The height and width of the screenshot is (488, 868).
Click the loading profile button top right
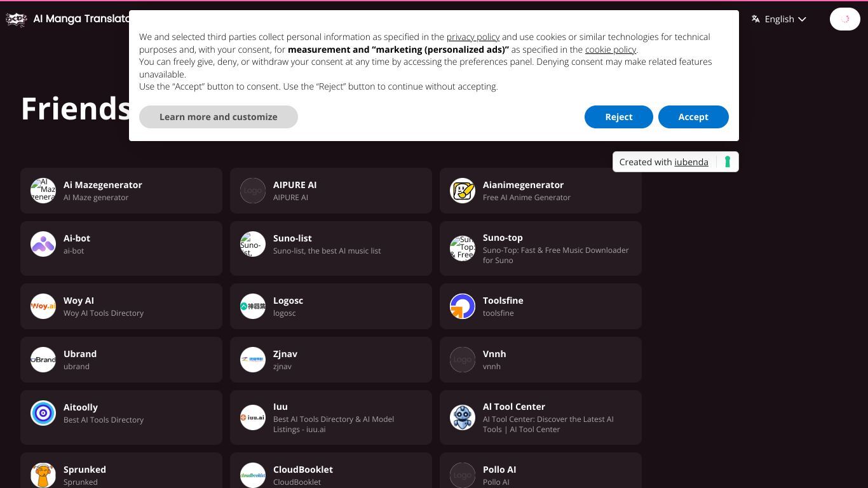(845, 19)
